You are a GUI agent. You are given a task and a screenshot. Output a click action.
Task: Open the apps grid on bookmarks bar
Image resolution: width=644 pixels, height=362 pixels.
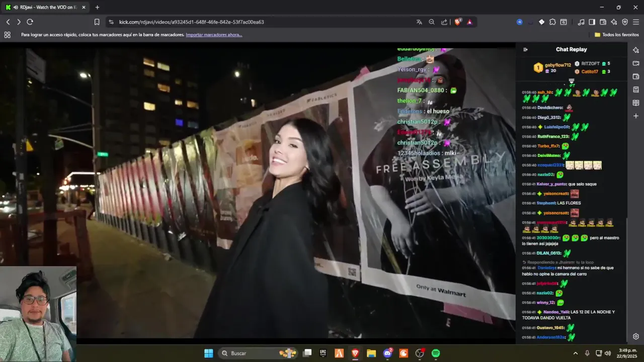click(7, 35)
